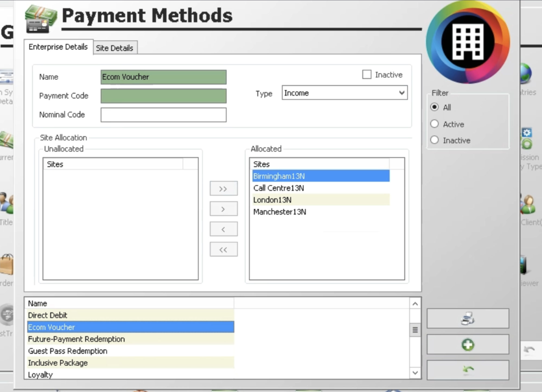
Task: Select Manchester13N in Allocated sites
Action: point(279,212)
